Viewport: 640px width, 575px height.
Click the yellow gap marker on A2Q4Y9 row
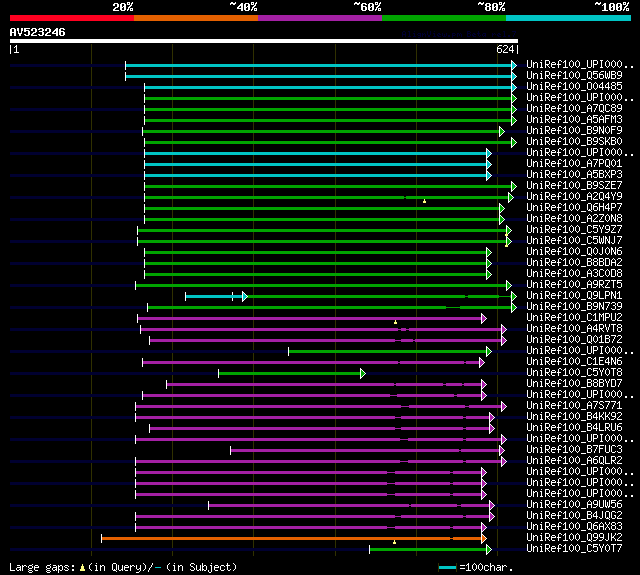click(x=424, y=201)
